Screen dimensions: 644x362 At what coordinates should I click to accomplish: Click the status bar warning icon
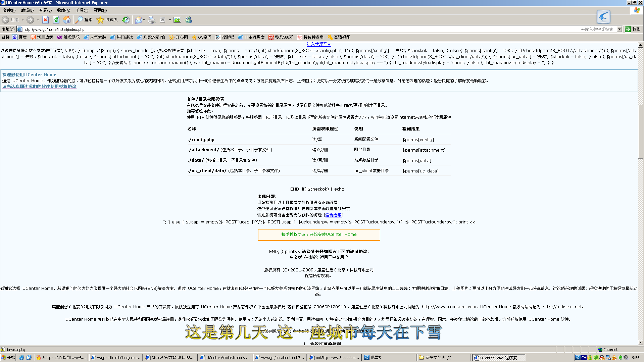pyautogui.click(x=3, y=350)
